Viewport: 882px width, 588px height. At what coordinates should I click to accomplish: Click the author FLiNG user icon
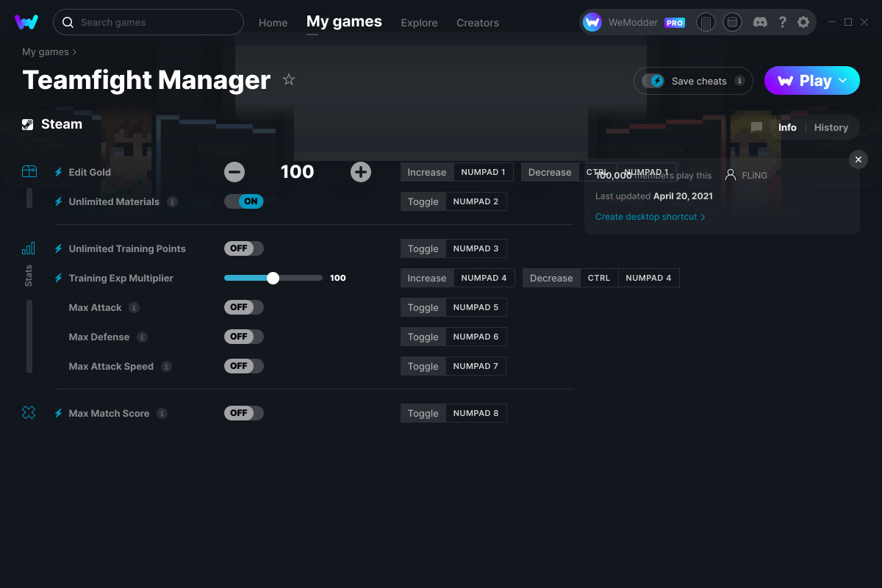(730, 176)
